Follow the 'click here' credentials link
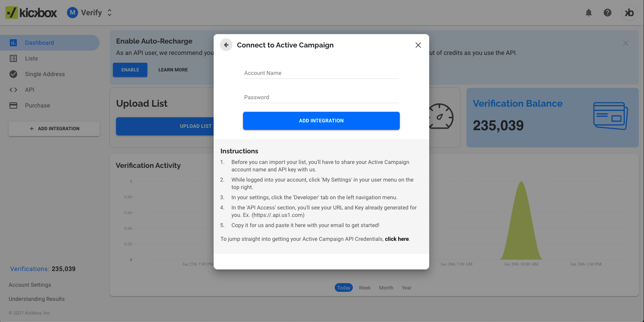Image resolution: width=644 pixels, height=322 pixels. coord(397,239)
